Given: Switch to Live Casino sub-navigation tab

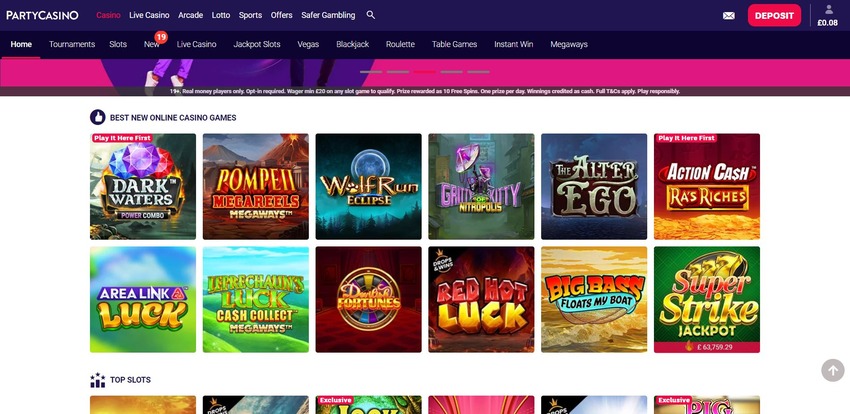Looking at the screenshot, I should pyautogui.click(x=196, y=44).
